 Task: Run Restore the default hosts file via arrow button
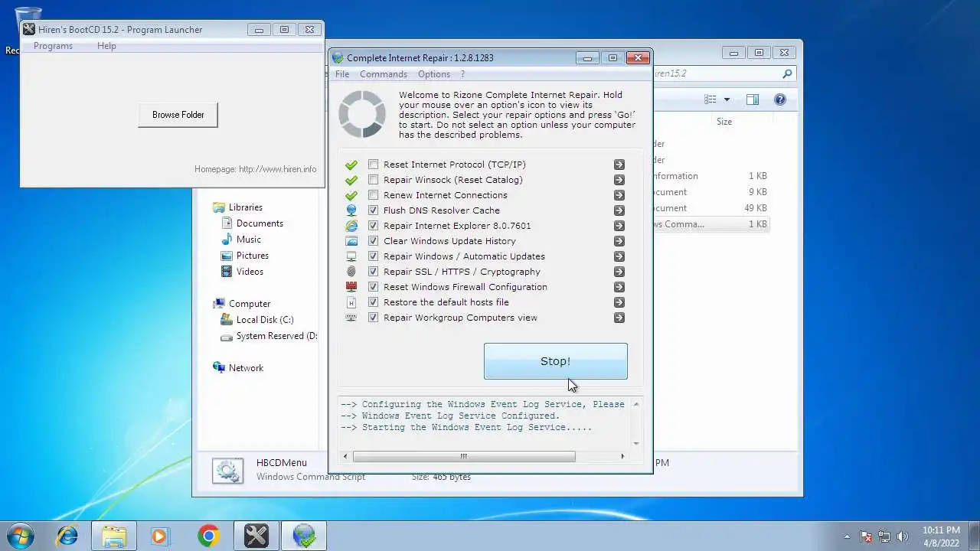(619, 302)
